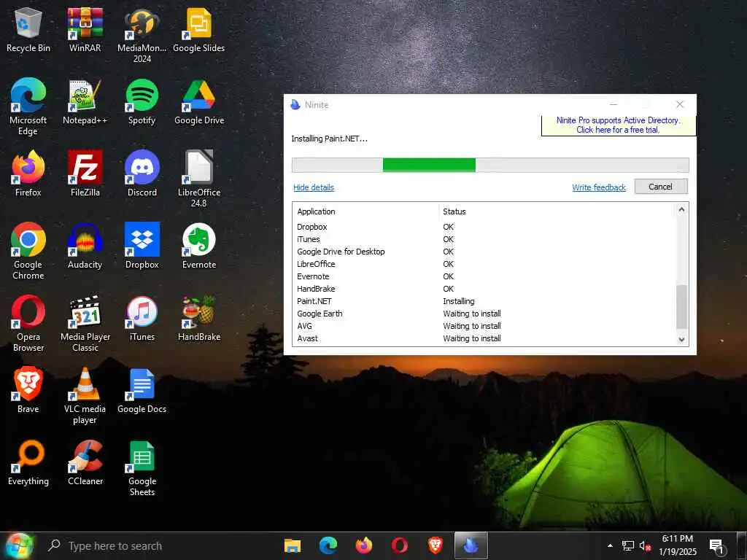Select the Dropbox row in details list
Viewport: 747px width, 560px height.
(484, 227)
